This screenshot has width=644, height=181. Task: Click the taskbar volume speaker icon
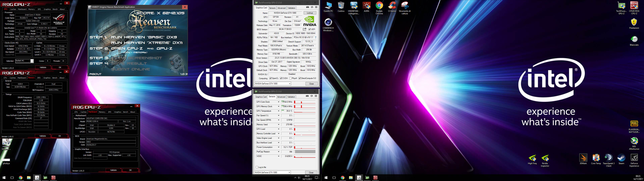pos(299,178)
